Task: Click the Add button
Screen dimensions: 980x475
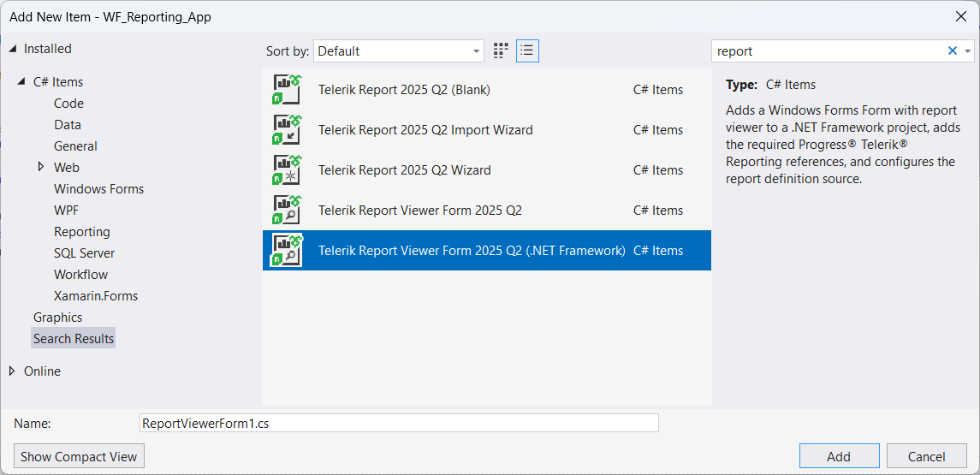Action: coord(839,456)
